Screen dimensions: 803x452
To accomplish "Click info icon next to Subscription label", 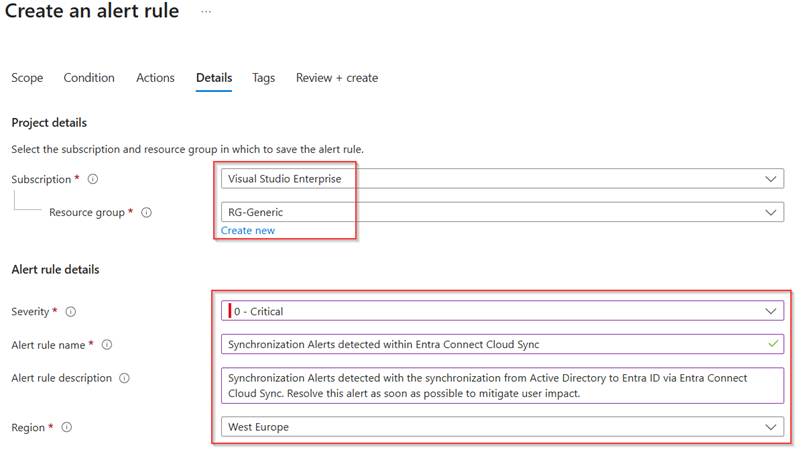I will click(93, 180).
